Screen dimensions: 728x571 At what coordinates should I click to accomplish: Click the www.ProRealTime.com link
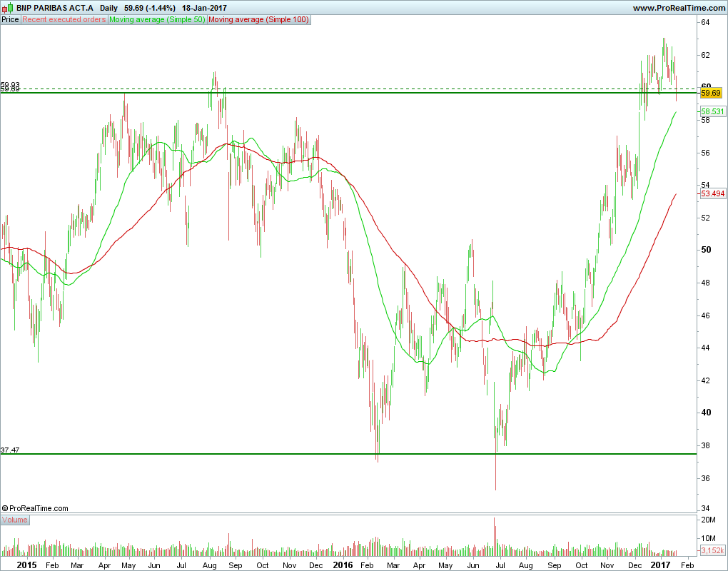click(x=679, y=8)
